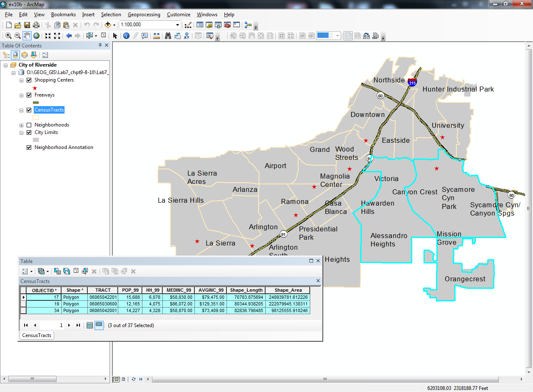Open the map scale dropdown
This screenshot has height=392, width=533.
[x=178, y=25]
